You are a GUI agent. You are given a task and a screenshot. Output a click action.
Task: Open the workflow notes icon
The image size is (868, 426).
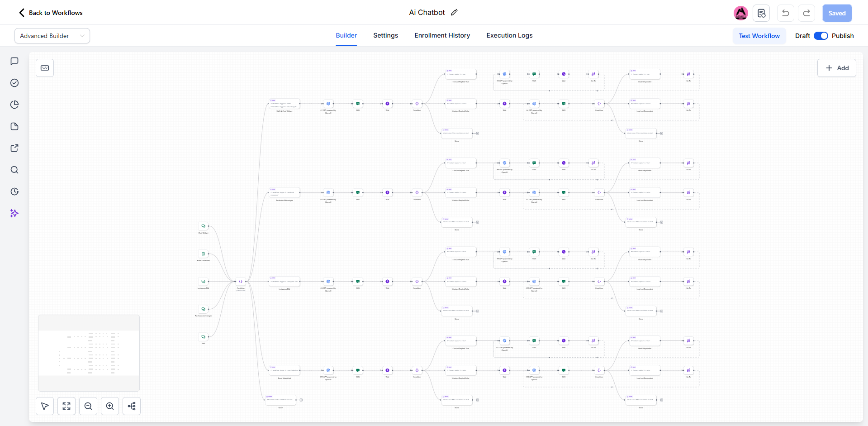[x=761, y=13]
